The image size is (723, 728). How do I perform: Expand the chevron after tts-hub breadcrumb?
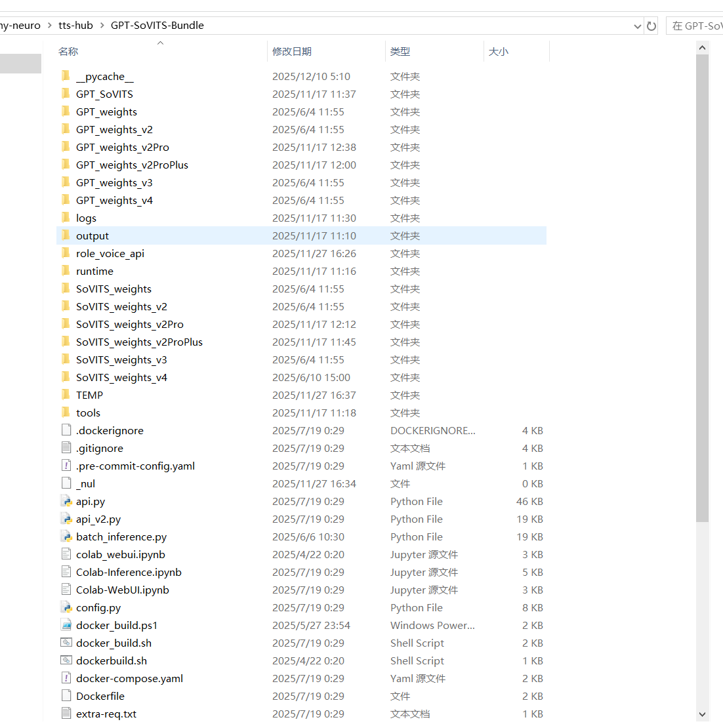click(102, 26)
